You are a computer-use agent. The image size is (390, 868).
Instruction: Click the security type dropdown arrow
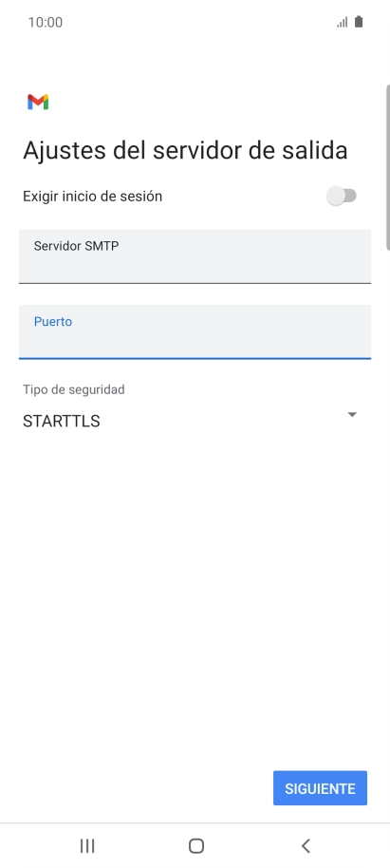(352, 415)
